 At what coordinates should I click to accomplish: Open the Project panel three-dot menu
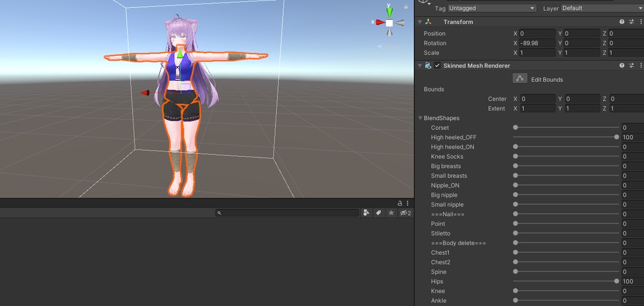point(408,203)
